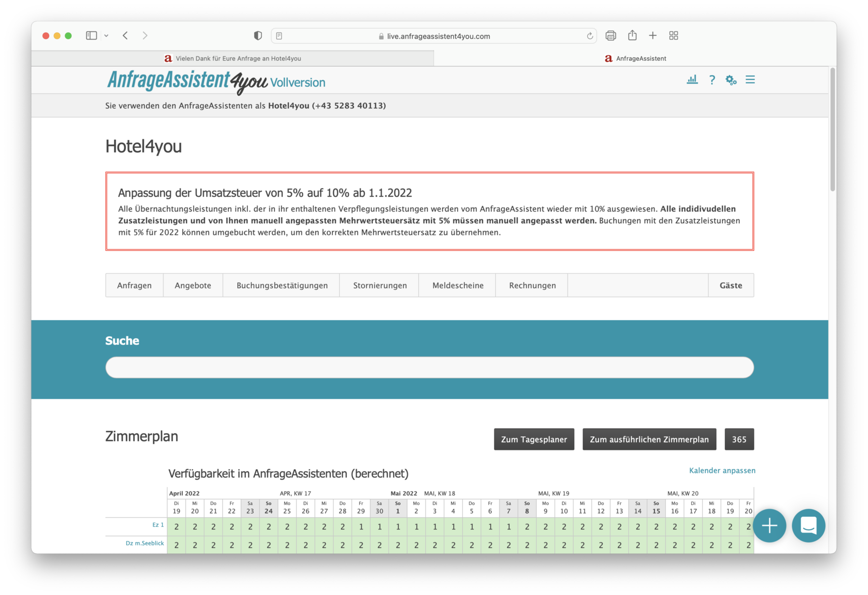Switch to 'Vielen Dank für Eure Anfrage' tab
Screen dimensions: 868x595
point(232,58)
